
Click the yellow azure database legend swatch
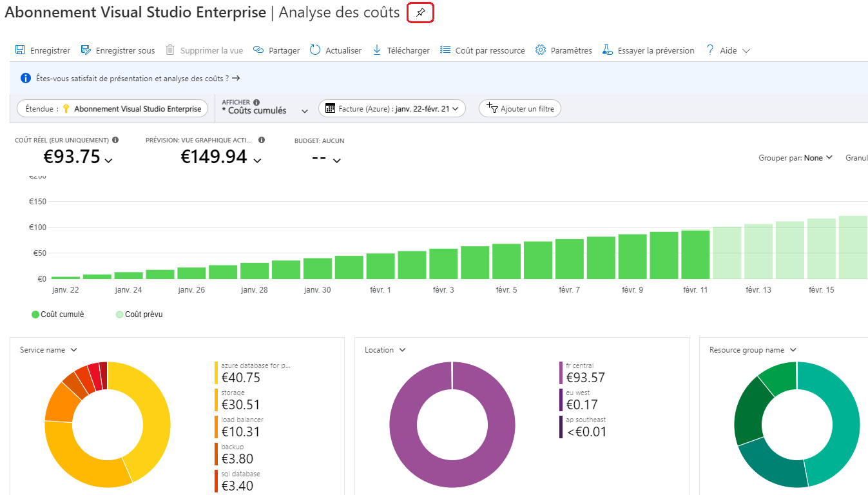217,373
